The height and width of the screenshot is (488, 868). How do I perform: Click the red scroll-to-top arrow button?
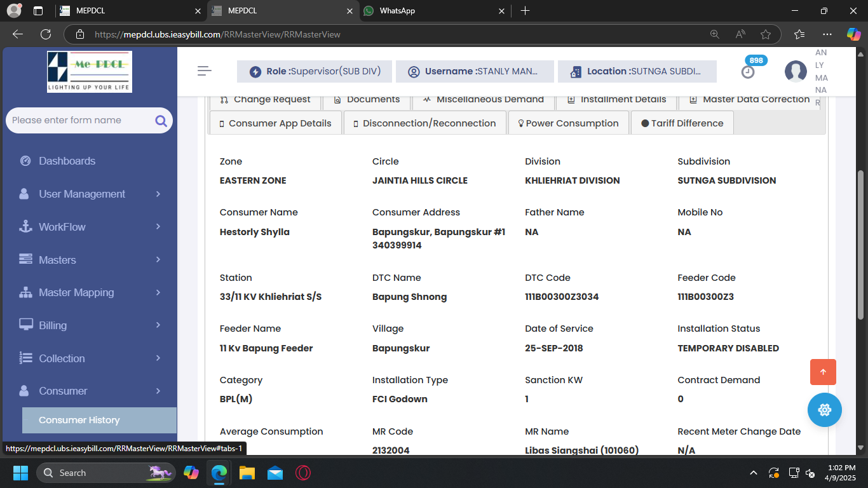(x=823, y=372)
